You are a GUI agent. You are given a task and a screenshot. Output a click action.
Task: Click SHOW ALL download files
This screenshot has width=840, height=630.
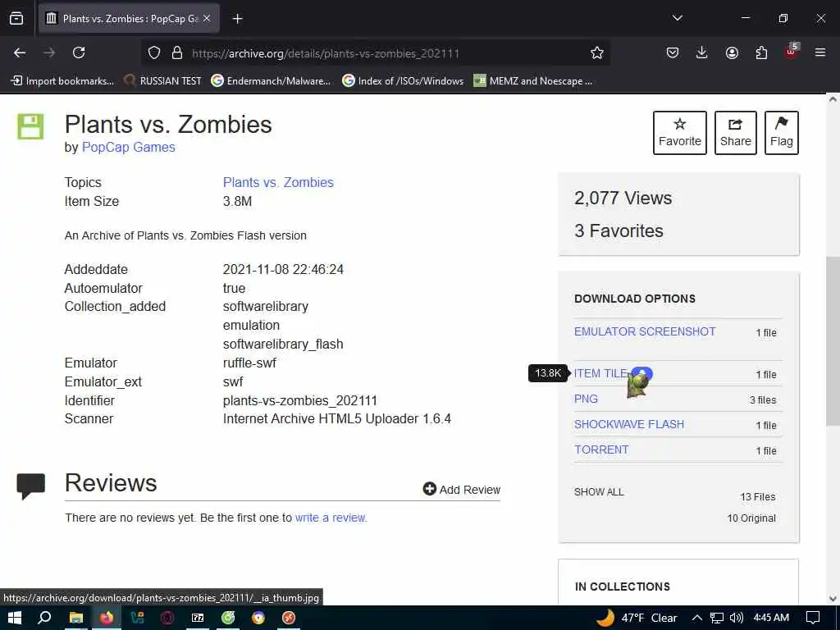coord(599,492)
